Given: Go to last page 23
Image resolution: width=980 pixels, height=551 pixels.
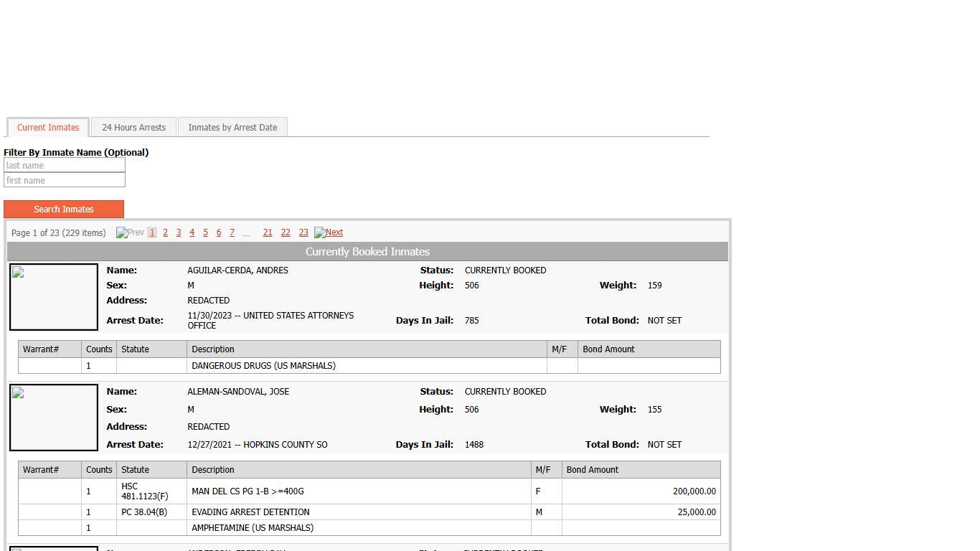Looking at the screenshot, I should (303, 232).
